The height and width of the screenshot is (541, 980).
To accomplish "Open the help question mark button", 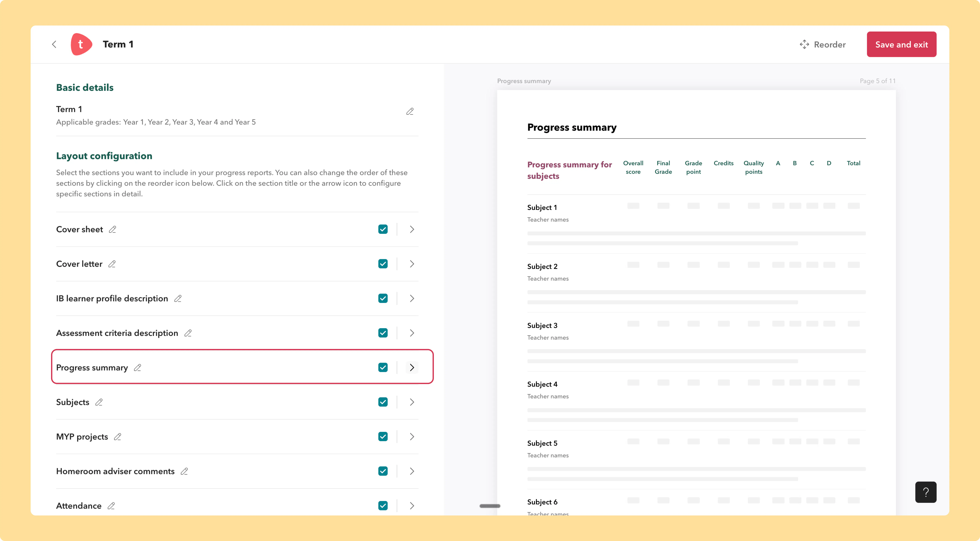I will 926,492.
